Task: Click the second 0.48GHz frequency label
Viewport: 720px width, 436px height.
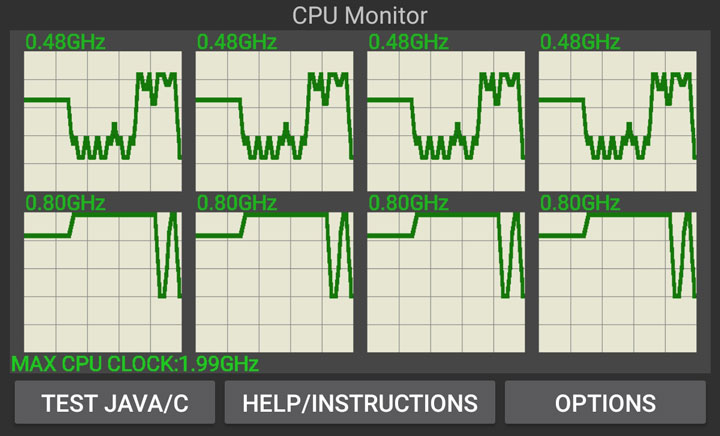Action: coord(237,42)
